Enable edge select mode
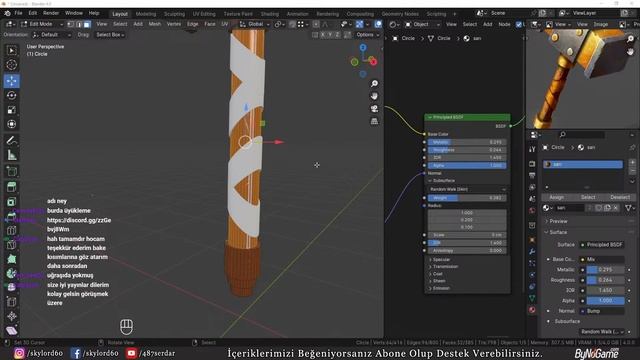This screenshot has width=640, height=360. (79, 24)
